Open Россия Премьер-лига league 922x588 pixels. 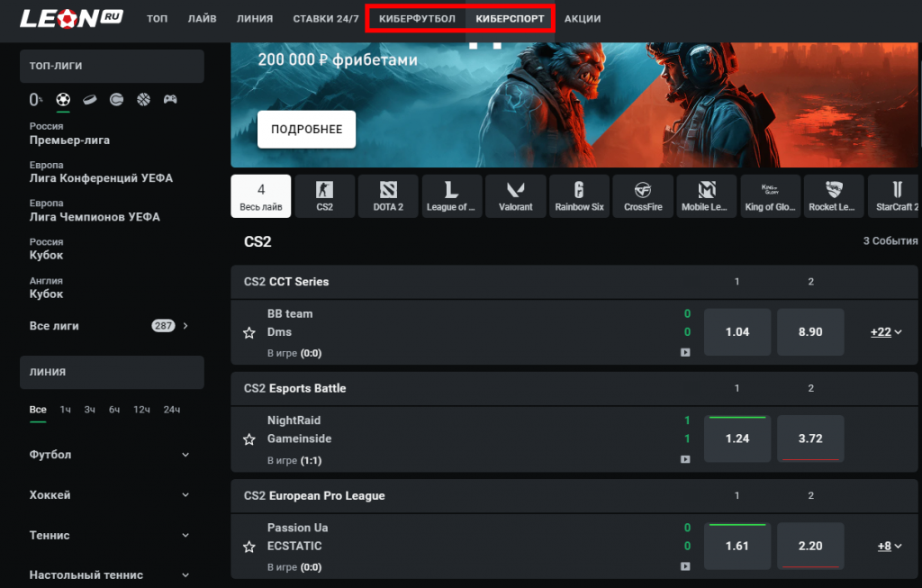pos(69,133)
